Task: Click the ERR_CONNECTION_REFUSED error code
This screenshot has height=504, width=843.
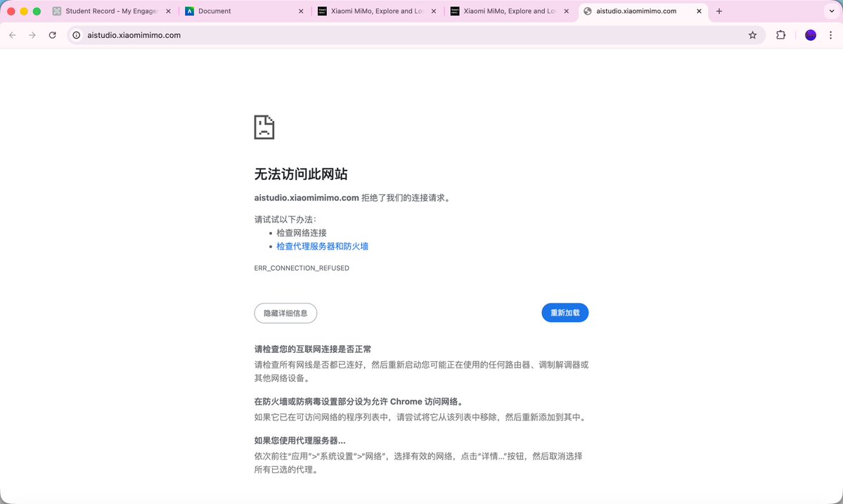Action: (x=302, y=268)
